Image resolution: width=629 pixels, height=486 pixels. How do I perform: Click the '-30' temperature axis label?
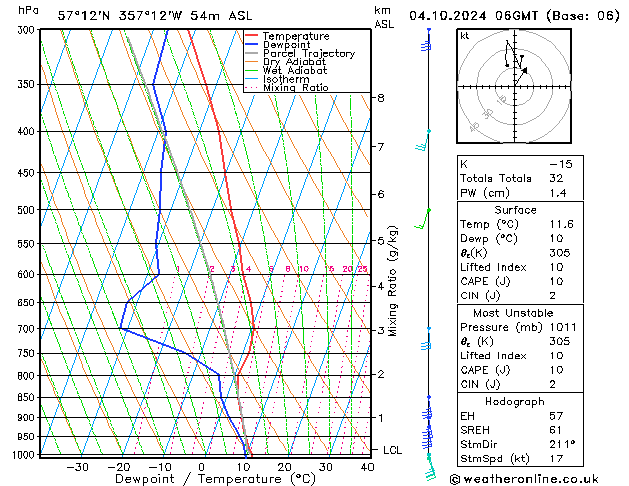click(77, 467)
